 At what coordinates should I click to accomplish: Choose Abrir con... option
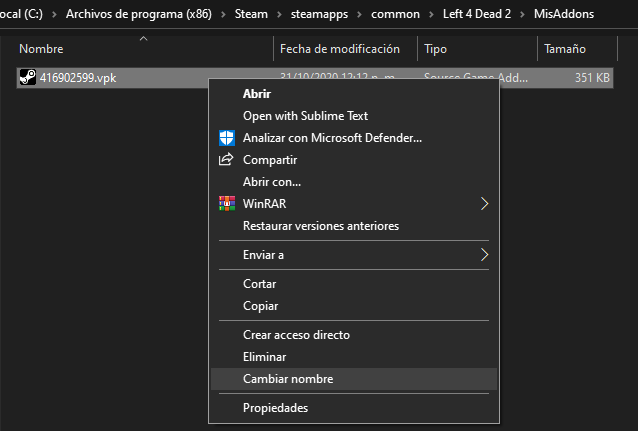tap(272, 182)
